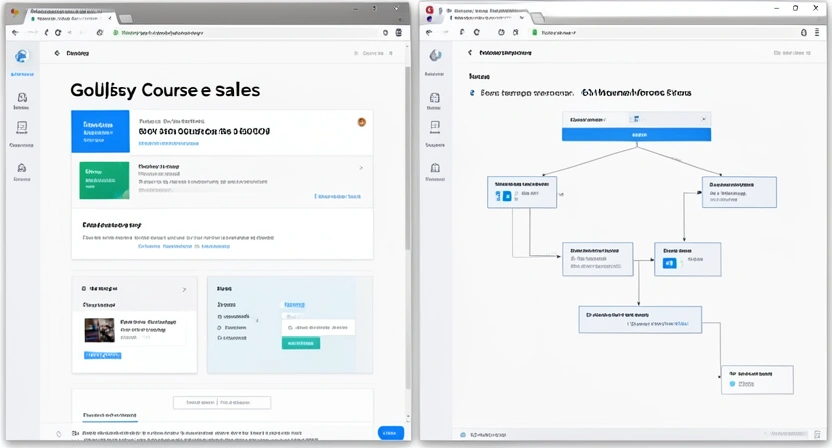Click the orange round icon on the first course card
The image size is (832, 448).
pos(361,122)
